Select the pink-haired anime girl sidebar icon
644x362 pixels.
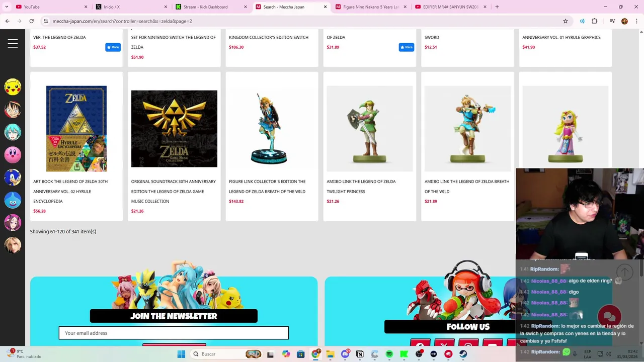[13, 223]
